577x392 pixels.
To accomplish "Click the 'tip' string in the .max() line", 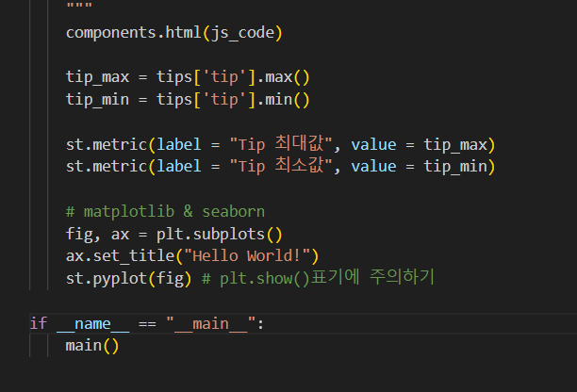I will (x=224, y=77).
